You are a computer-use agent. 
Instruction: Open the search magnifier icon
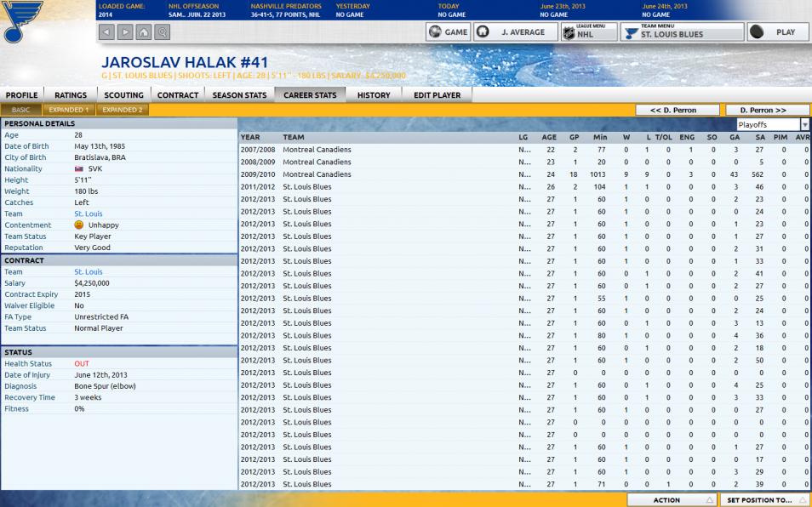click(162, 33)
